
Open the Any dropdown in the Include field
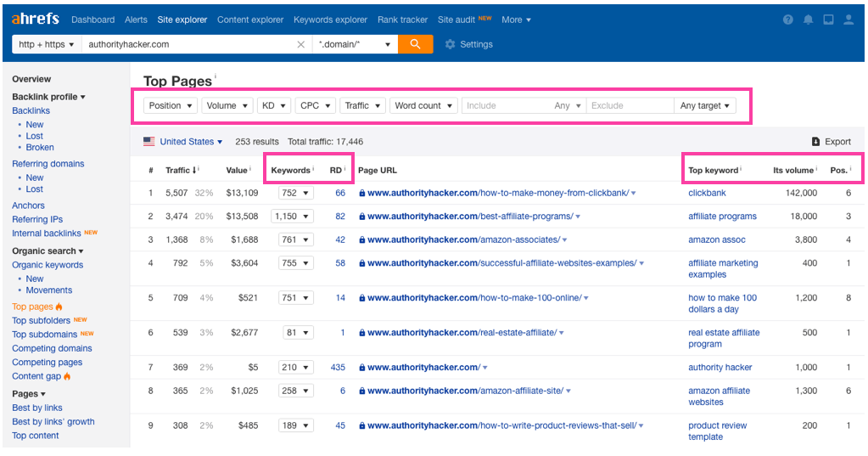[x=568, y=105]
